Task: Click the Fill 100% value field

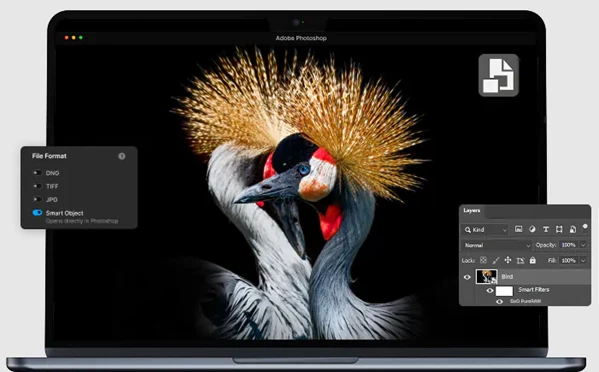Action: tap(568, 260)
